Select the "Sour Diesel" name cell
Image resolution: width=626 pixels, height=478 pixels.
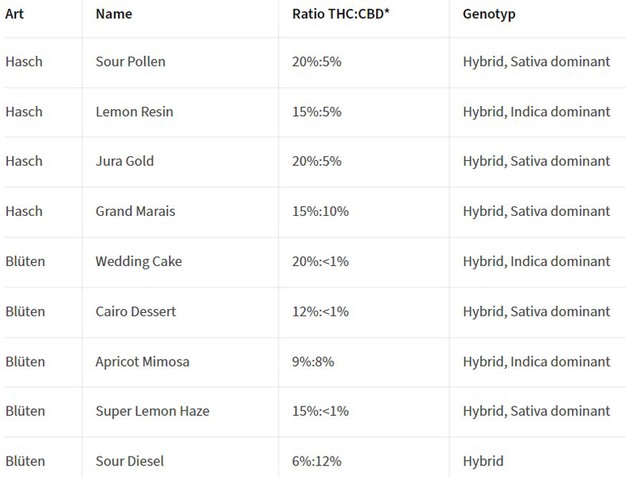(129, 462)
